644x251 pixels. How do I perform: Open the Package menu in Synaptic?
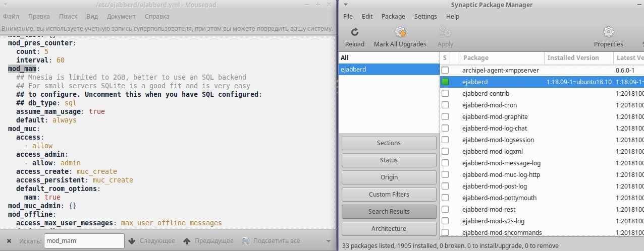click(393, 16)
